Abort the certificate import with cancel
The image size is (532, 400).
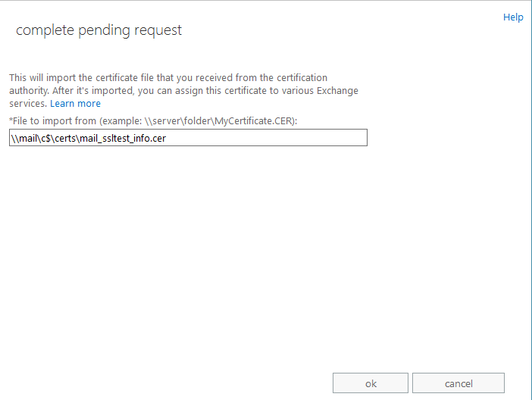[x=458, y=383]
